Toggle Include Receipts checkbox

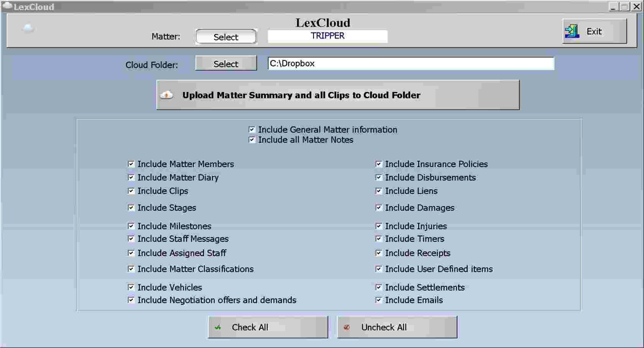[x=379, y=253]
